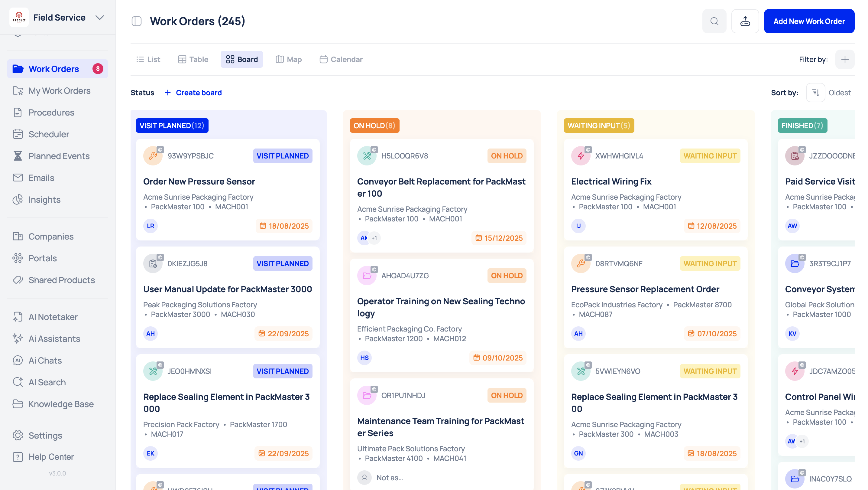Open AI Notetaker in sidebar
The image size is (868, 490).
(53, 317)
